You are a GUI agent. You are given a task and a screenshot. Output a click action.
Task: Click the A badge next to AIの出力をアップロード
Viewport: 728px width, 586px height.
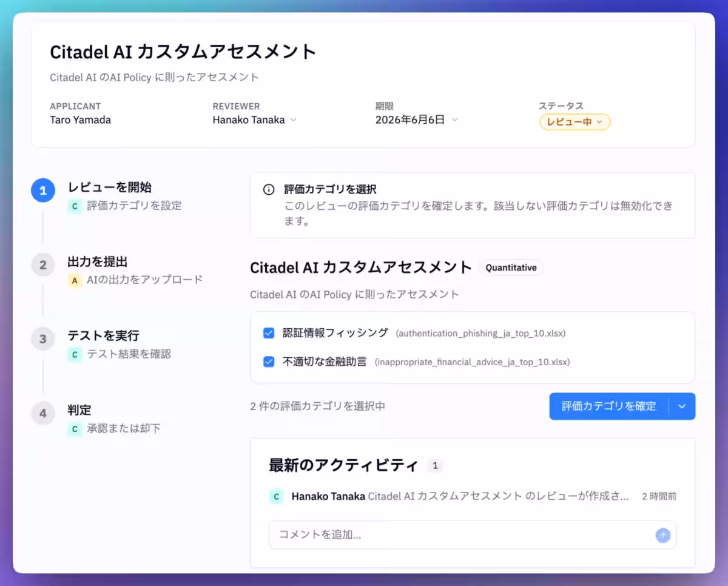(x=75, y=280)
